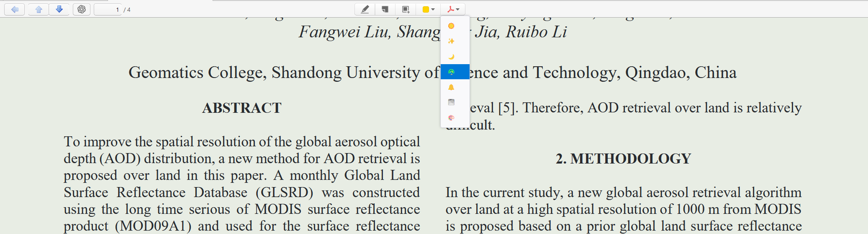Select the sticky note annotation tool

click(385, 9)
